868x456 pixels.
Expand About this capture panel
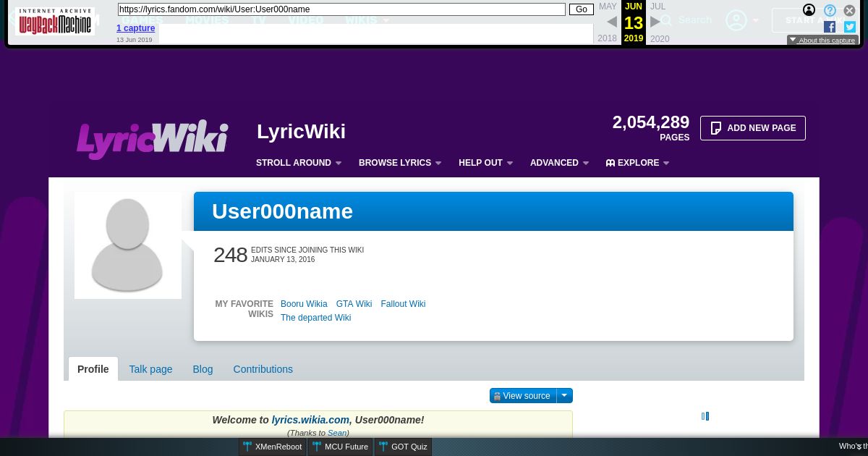pos(822,41)
